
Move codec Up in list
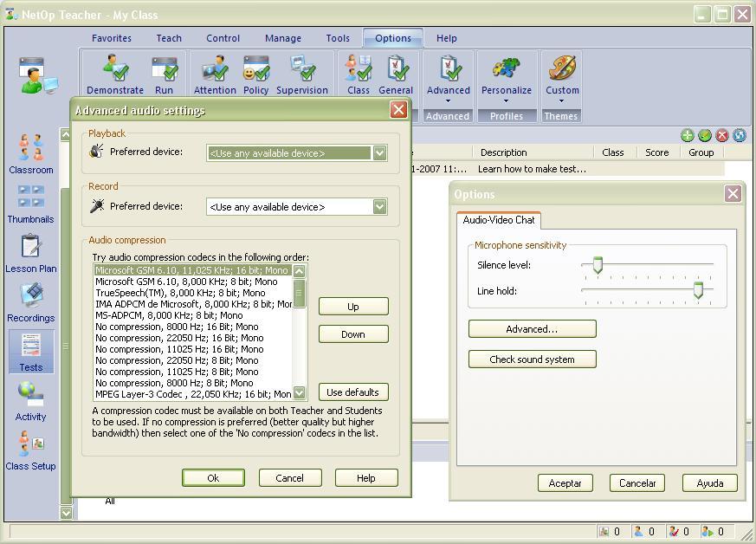pyautogui.click(x=353, y=307)
